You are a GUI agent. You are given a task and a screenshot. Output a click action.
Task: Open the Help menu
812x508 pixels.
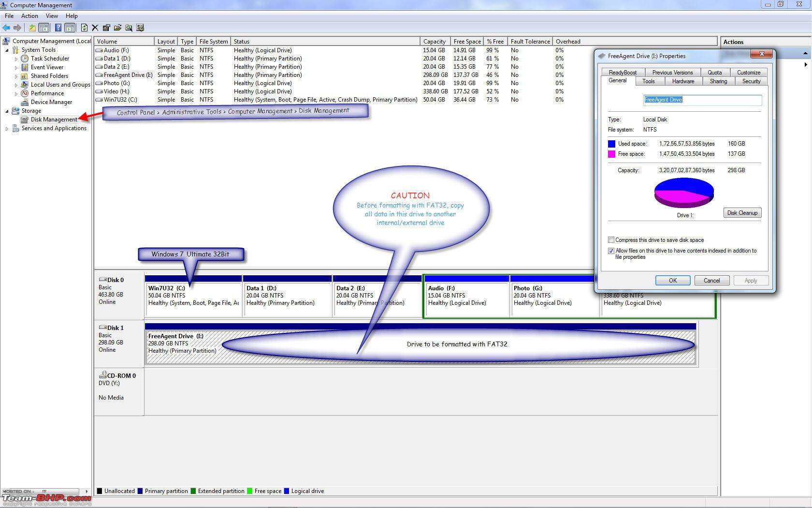click(72, 16)
